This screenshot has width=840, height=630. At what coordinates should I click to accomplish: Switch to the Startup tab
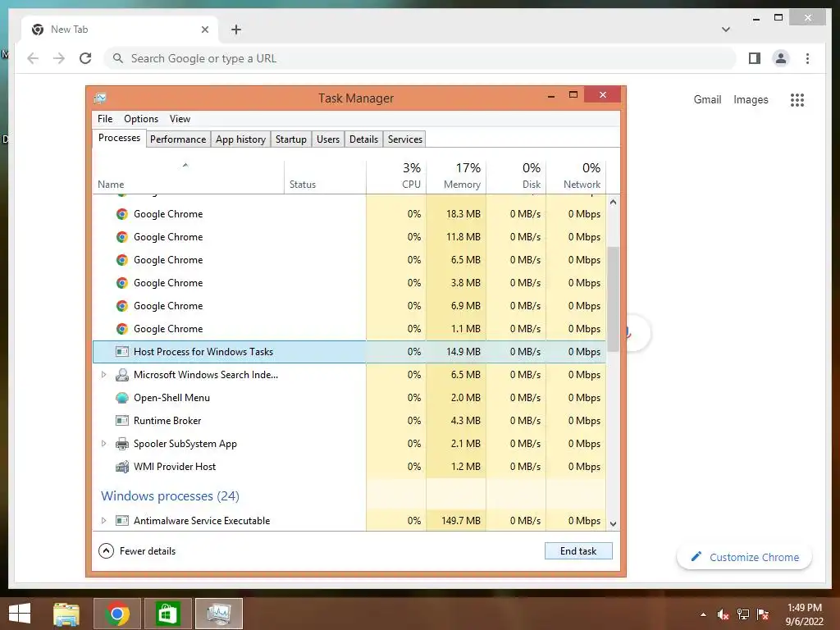click(x=291, y=139)
